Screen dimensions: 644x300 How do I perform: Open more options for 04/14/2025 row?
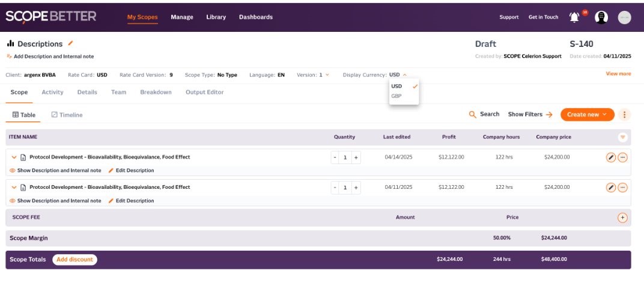pos(622,158)
